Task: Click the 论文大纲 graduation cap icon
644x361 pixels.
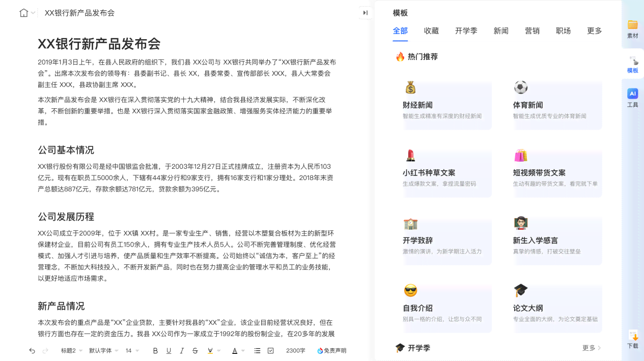Action: (x=521, y=290)
